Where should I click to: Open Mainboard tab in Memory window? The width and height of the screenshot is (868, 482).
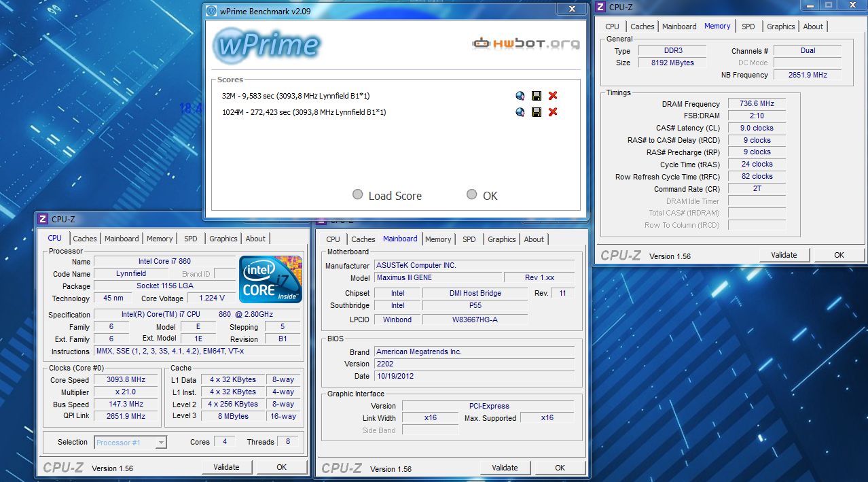pyautogui.click(x=679, y=27)
